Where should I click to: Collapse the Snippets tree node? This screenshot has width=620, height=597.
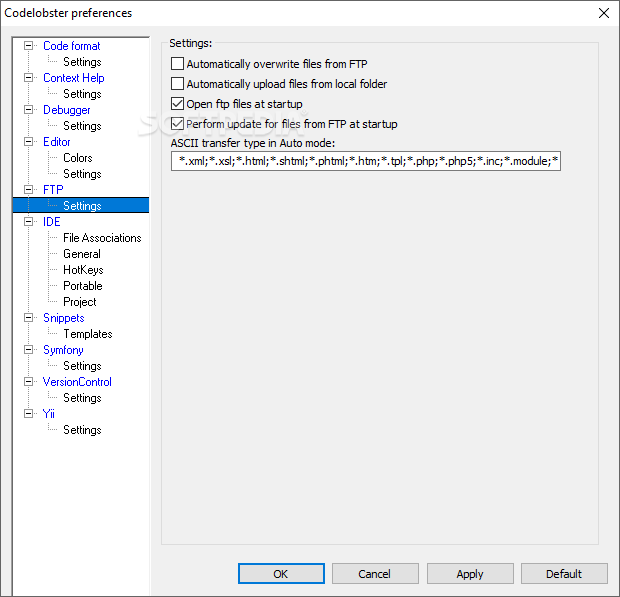28,317
